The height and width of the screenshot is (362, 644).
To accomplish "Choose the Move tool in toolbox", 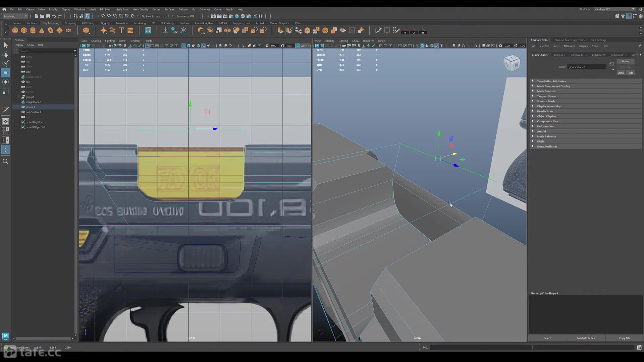I will click(x=5, y=73).
